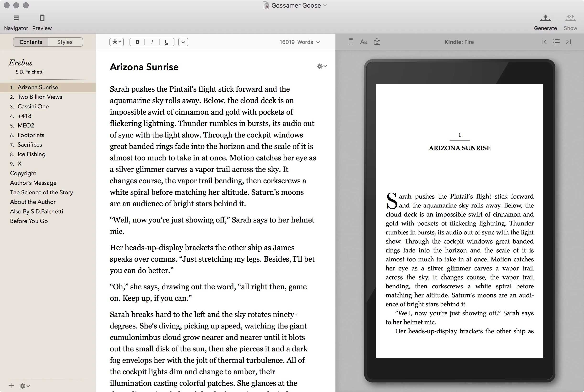Open the Before You Go section
The image size is (584, 392).
coord(48,221)
